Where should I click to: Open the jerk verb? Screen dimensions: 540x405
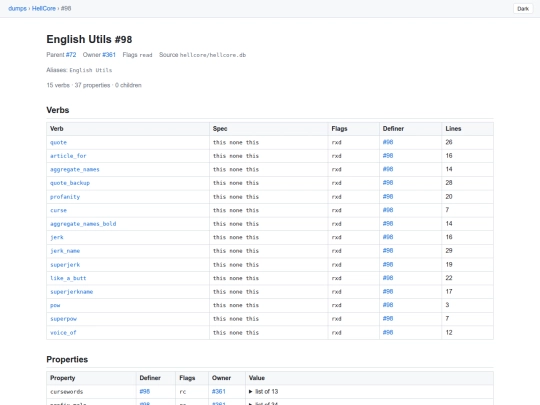tap(57, 237)
